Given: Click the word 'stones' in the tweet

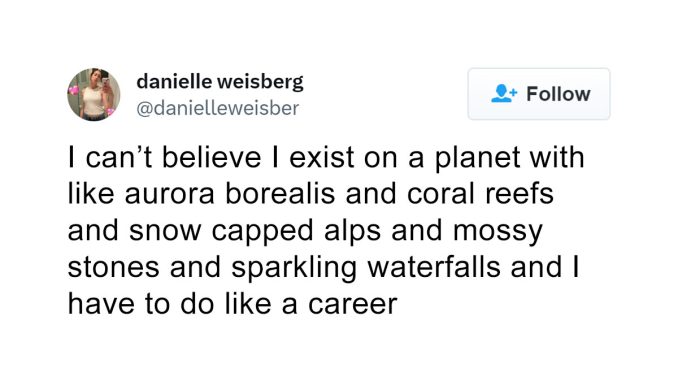Looking at the screenshot, I should tap(114, 268).
